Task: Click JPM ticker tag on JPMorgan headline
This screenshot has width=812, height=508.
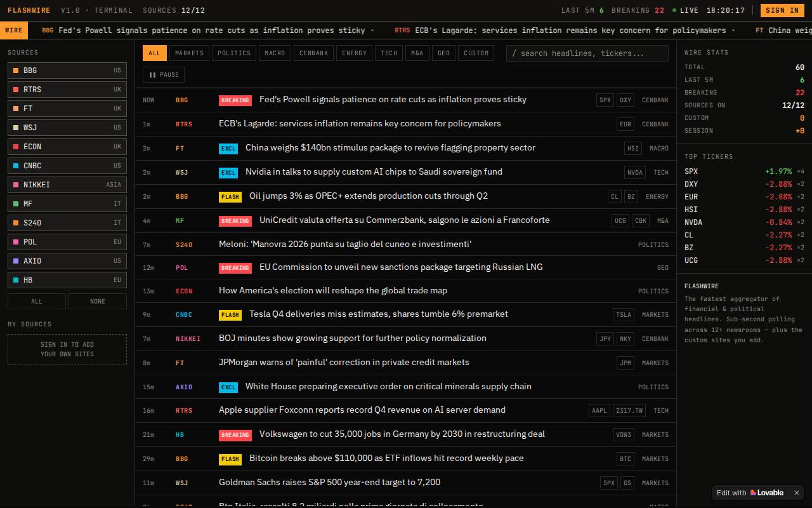Action: tap(625, 363)
